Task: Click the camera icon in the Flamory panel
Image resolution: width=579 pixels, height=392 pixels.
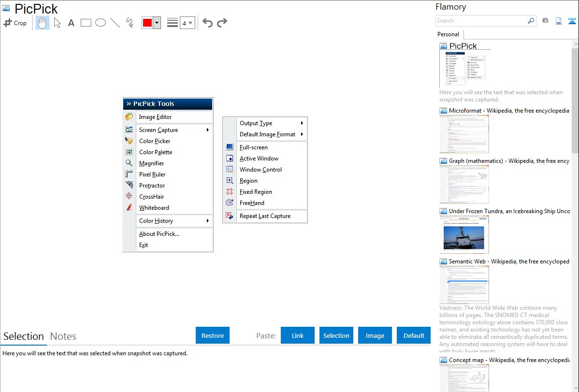Action: 545,21
